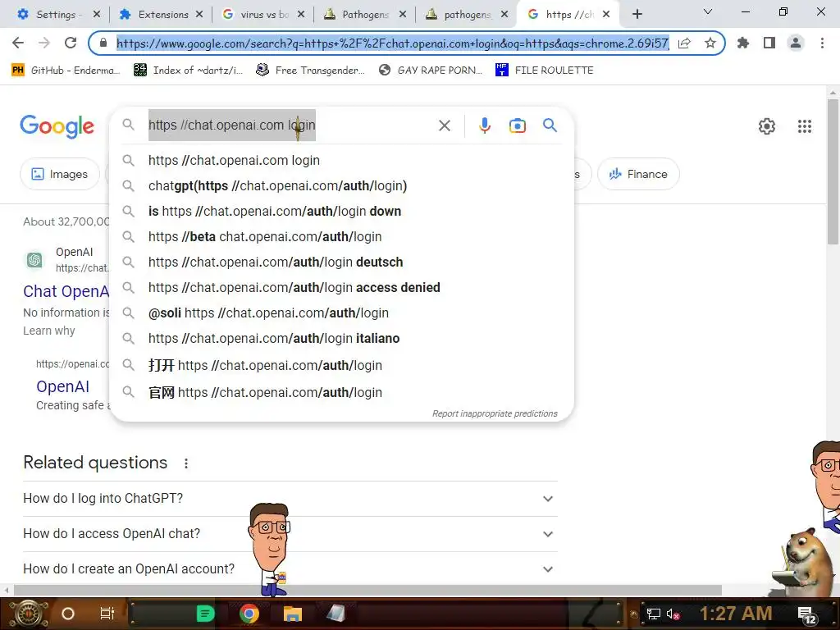840x630 pixels.
Task: Choose suggestion starting with '官网'
Action: point(341,392)
